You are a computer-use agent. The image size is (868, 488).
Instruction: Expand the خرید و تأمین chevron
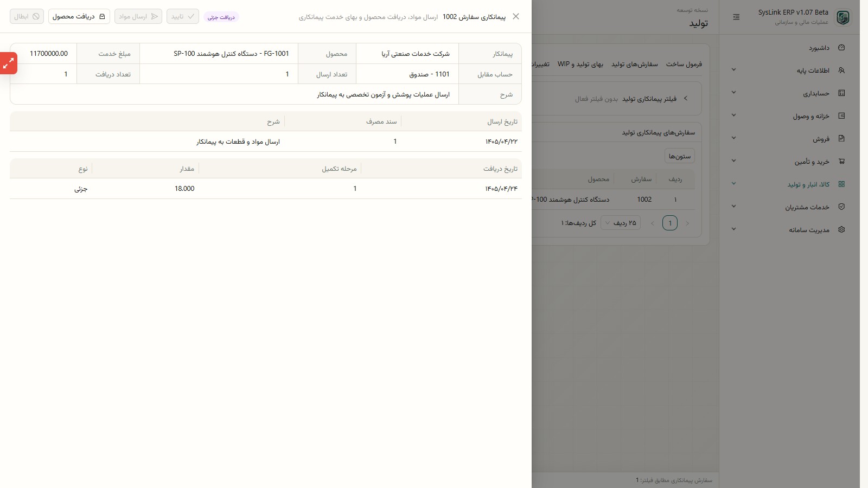(733, 161)
